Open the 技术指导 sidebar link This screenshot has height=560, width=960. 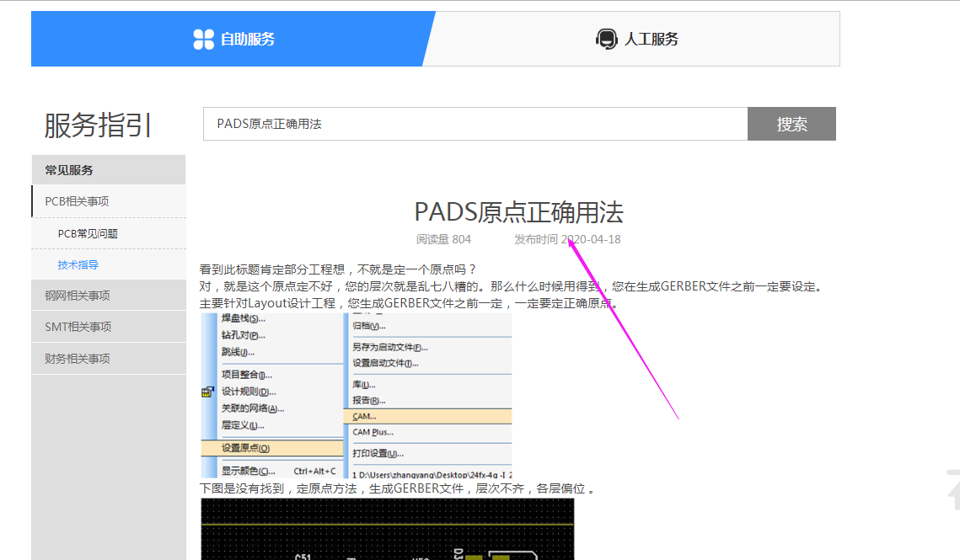[78, 264]
